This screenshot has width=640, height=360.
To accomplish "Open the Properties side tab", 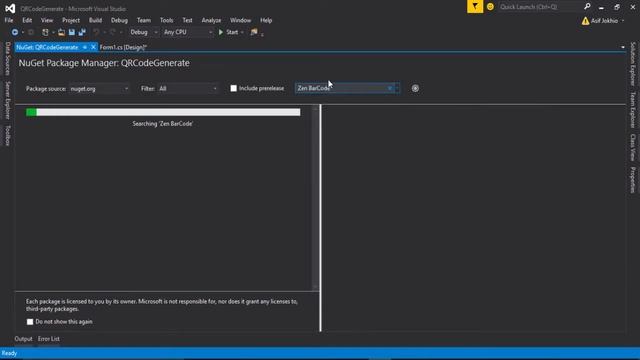I will (633, 180).
